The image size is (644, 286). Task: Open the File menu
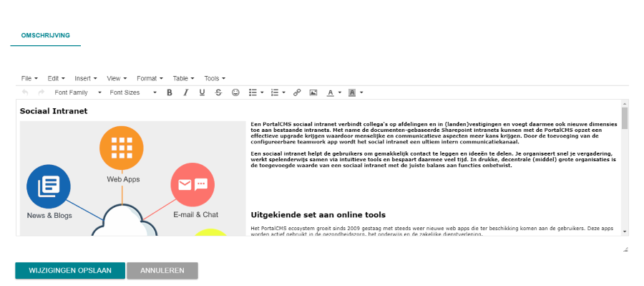(29, 78)
